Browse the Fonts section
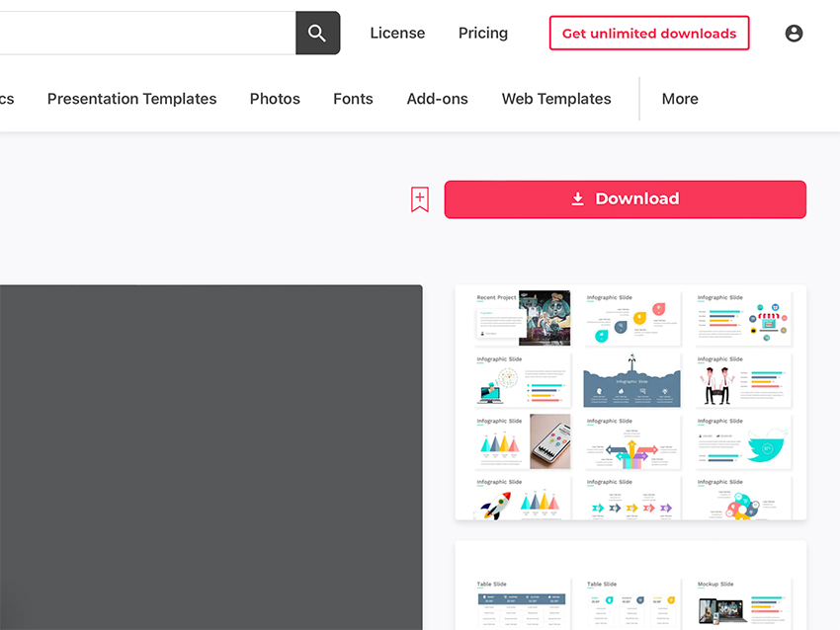 (353, 99)
